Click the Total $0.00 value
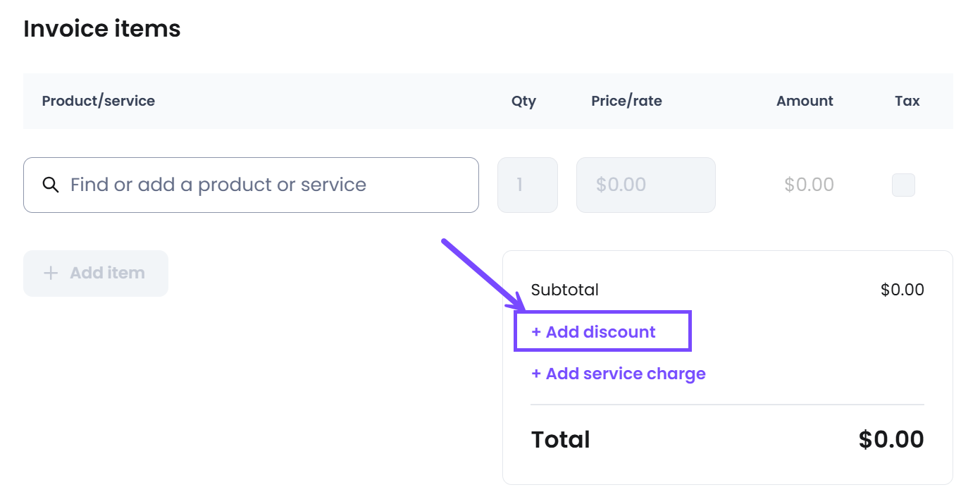 (x=891, y=439)
